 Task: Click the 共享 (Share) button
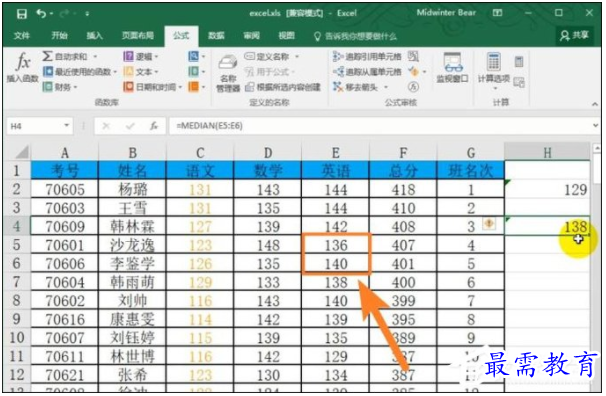pyautogui.click(x=574, y=36)
